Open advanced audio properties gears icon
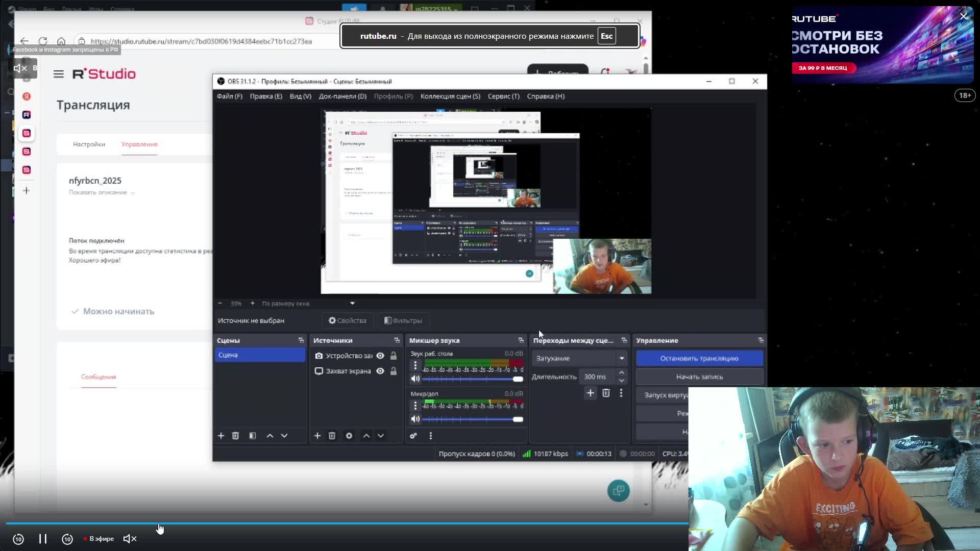The height and width of the screenshot is (551, 980). (x=413, y=436)
